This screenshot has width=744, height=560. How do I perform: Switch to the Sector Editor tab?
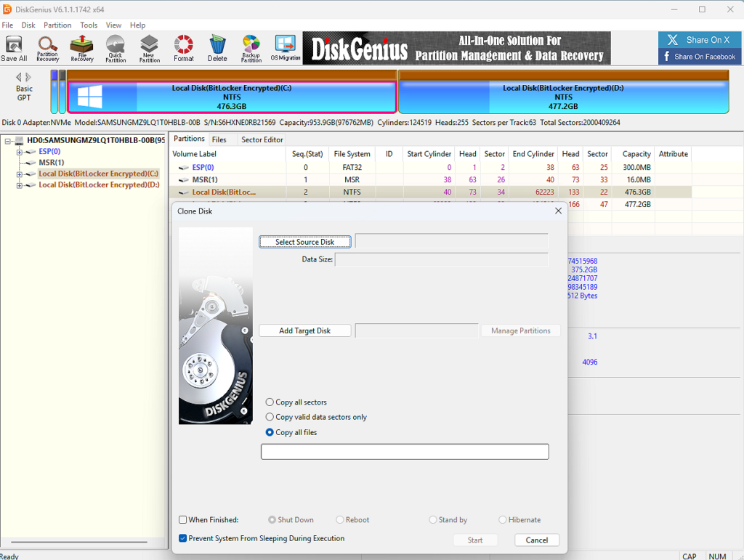[x=262, y=139]
